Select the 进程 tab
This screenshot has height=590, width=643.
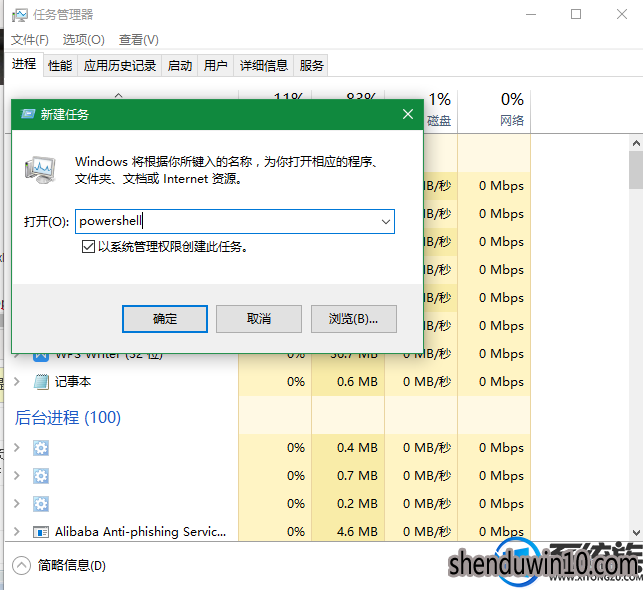click(24, 64)
